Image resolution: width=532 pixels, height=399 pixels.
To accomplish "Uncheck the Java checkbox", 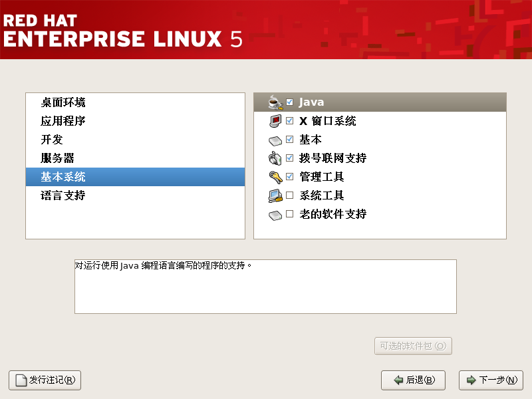I will (x=289, y=102).
